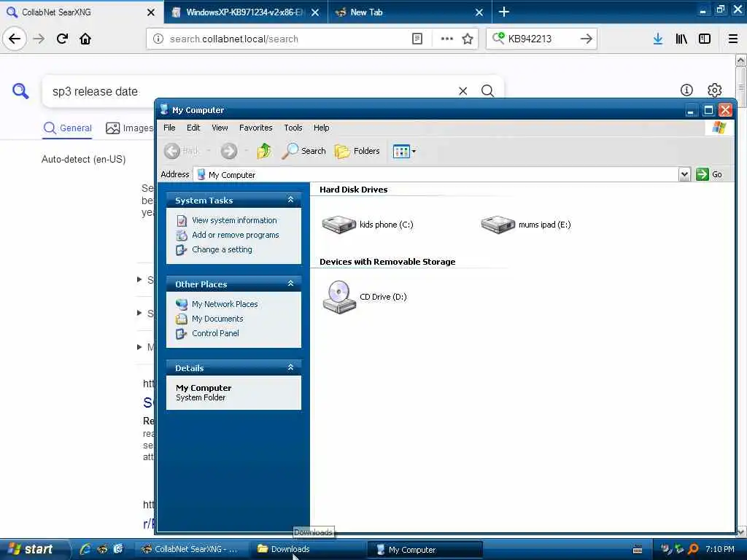The height and width of the screenshot is (560, 747).
Task: Click browser page vertical scrollbar up arrow
Action: point(741,60)
